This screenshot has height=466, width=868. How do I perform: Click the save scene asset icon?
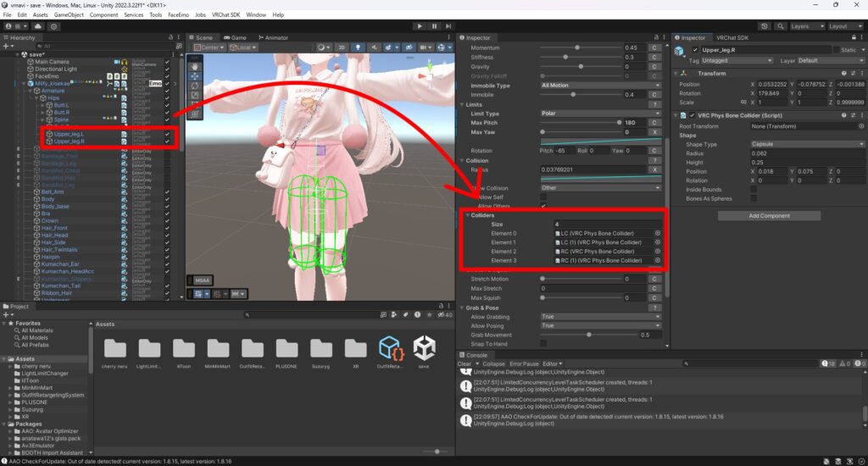(424, 347)
